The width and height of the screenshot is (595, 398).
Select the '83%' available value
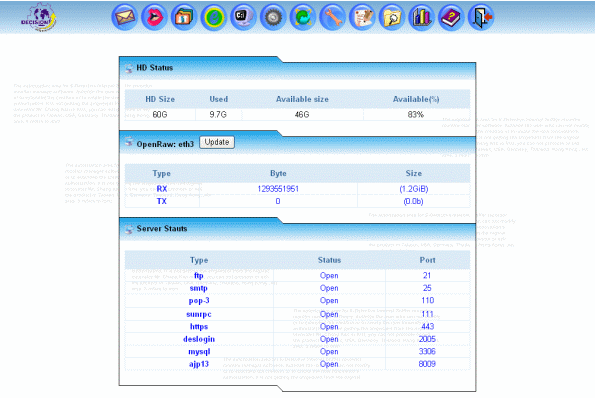coord(416,115)
